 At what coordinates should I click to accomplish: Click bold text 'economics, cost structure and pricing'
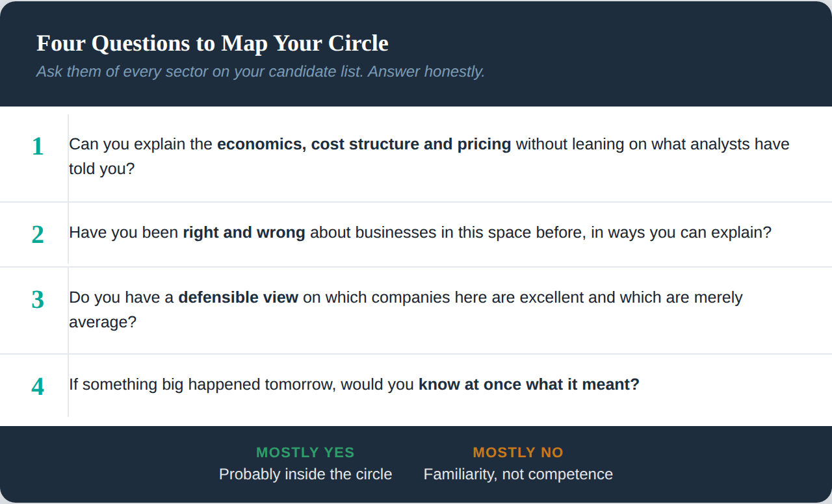point(364,144)
